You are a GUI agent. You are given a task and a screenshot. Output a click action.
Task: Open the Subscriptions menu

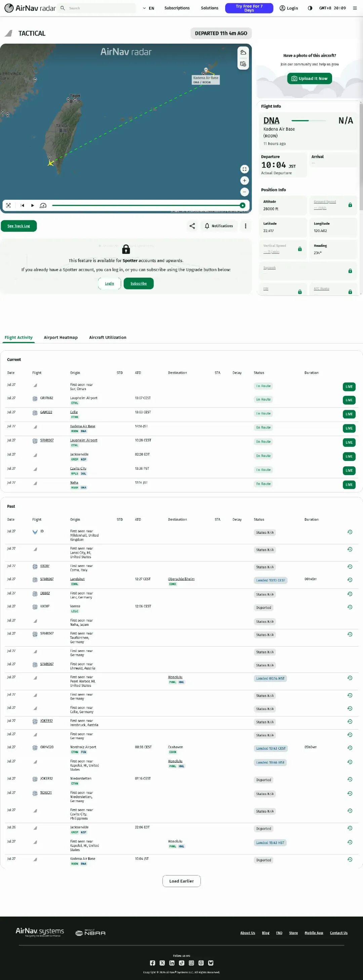point(177,8)
